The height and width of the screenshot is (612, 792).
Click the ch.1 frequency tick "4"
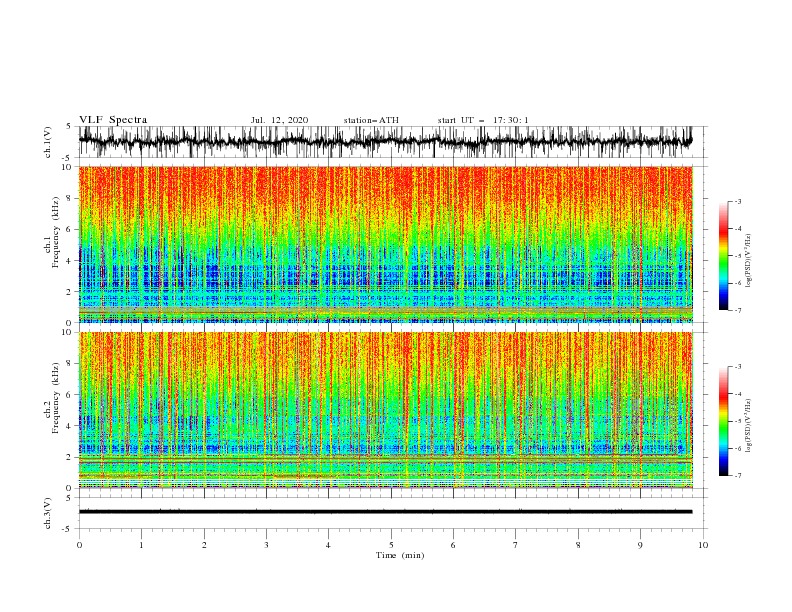pyautogui.click(x=70, y=261)
